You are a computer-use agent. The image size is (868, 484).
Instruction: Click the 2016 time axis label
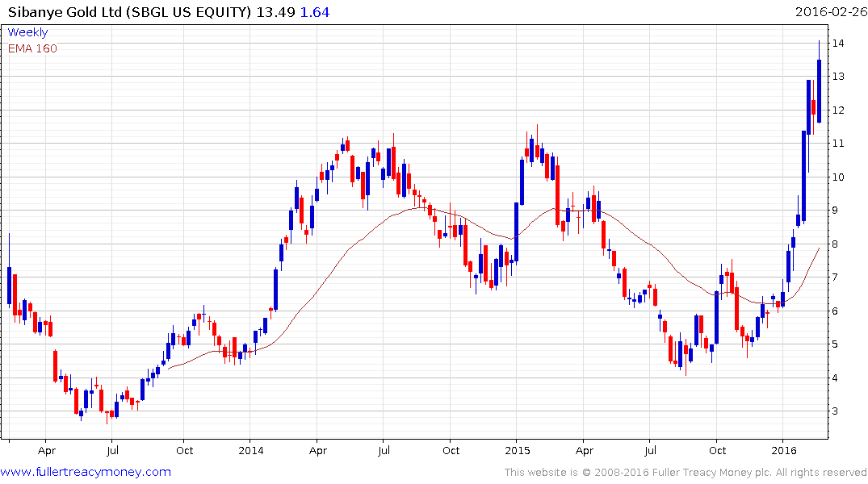(x=784, y=450)
